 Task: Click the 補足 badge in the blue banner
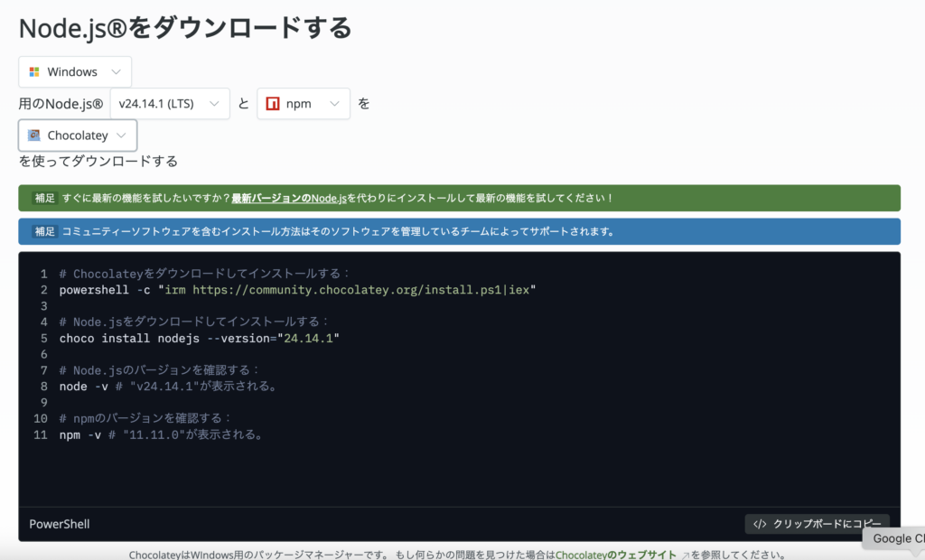(x=44, y=231)
